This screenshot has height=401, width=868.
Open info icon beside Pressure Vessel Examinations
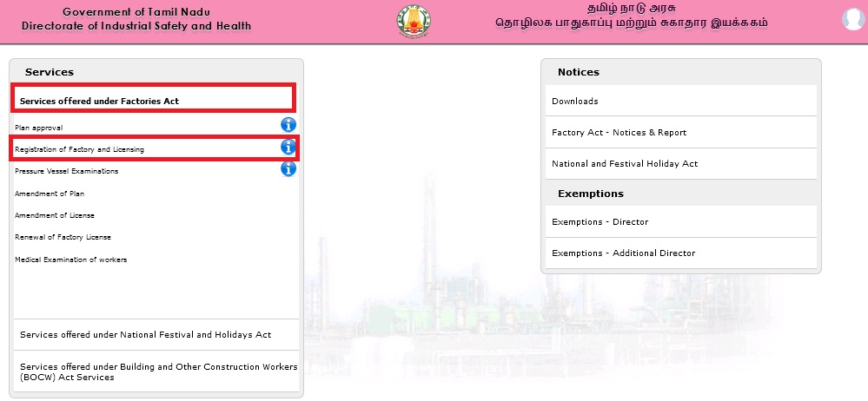click(x=288, y=168)
